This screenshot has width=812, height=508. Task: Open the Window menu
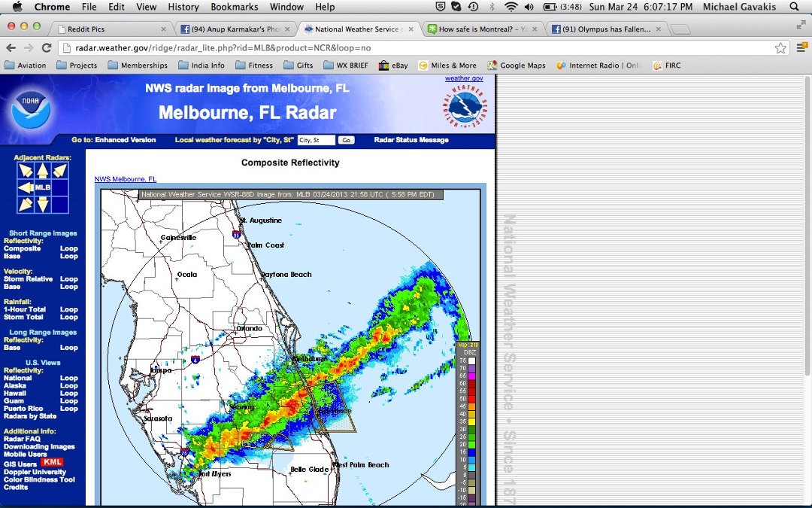[286, 7]
